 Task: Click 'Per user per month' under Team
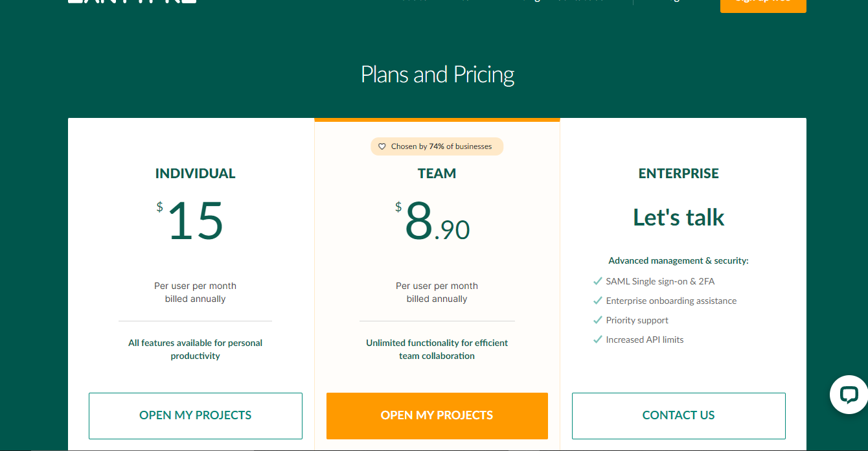point(437,286)
